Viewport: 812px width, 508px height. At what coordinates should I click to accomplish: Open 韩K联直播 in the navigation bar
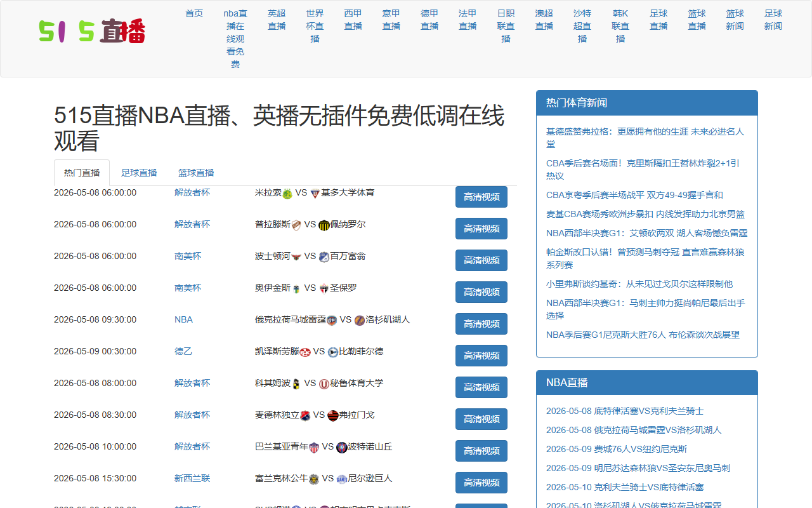(x=620, y=26)
